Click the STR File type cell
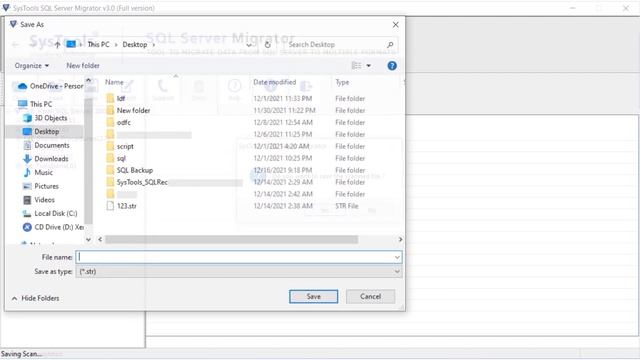This screenshot has height=360, width=640. click(x=347, y=206)
